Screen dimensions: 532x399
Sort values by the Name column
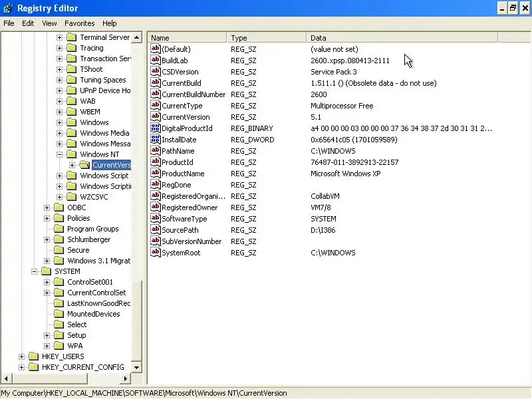pyautogui.click(x=187, y=38)
